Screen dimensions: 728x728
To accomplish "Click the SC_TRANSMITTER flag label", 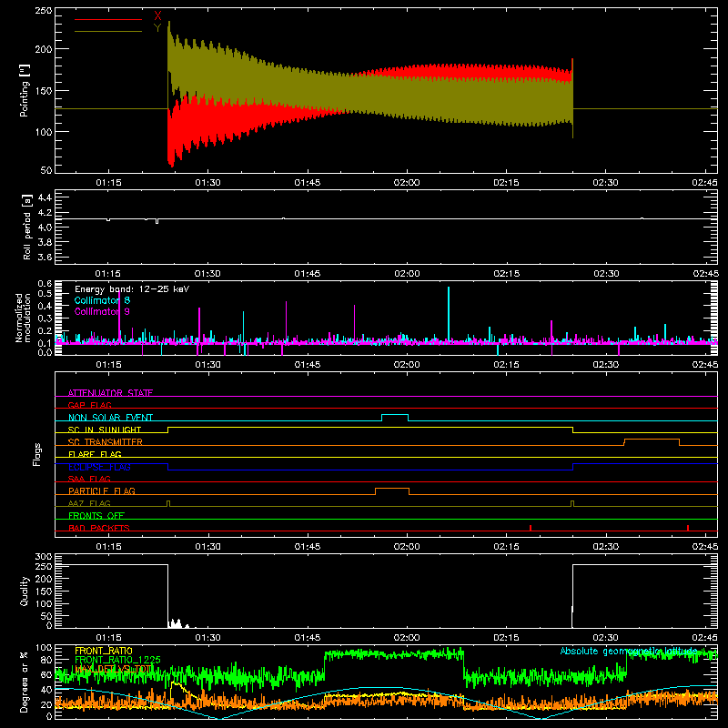I will 106,441.
